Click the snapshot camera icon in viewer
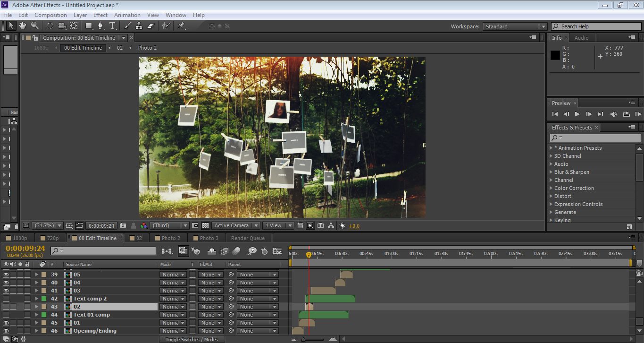 click(x=123, y=226)
